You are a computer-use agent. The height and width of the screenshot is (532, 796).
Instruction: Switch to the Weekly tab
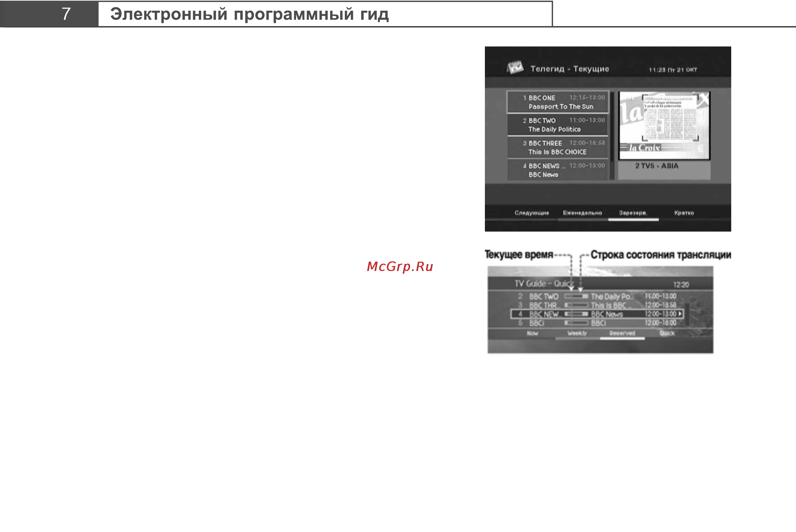(577, 334)
